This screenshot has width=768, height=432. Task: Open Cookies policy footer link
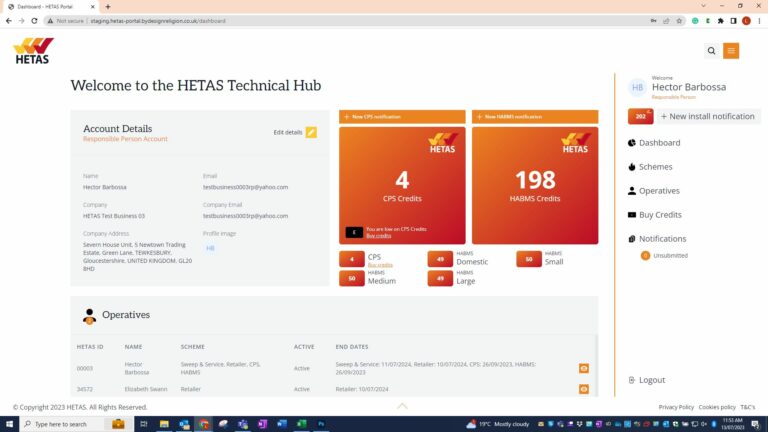point(717,407)
